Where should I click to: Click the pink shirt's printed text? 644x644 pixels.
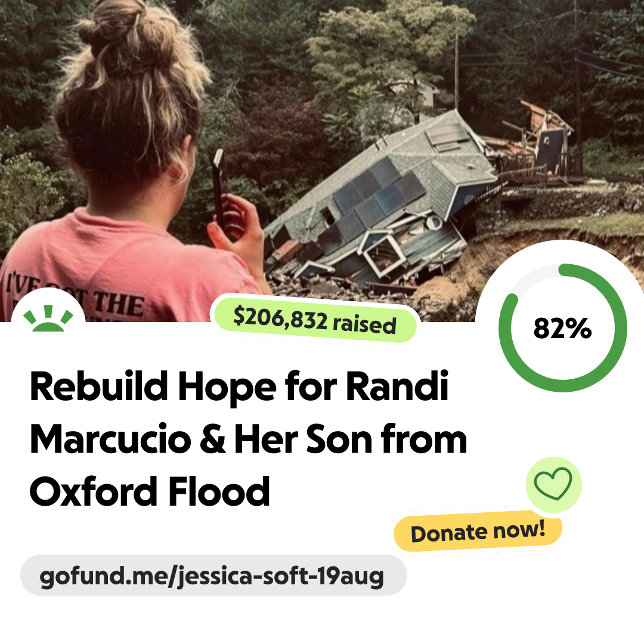click(x=74, y=296)
